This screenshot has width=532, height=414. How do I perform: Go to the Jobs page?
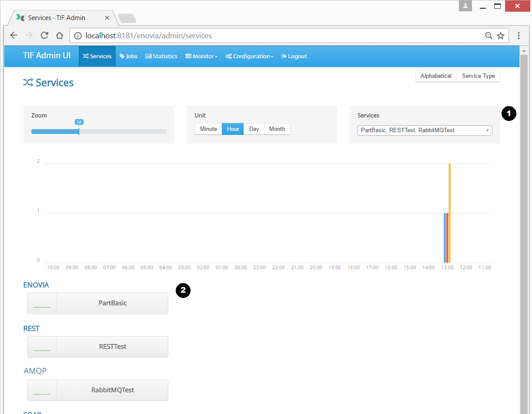[129, 57]
